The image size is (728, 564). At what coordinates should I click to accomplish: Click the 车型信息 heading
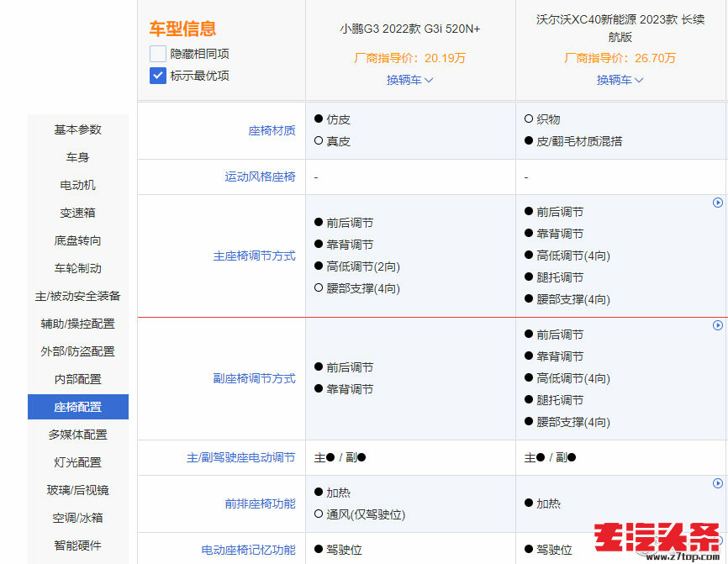tap(183, 29)
